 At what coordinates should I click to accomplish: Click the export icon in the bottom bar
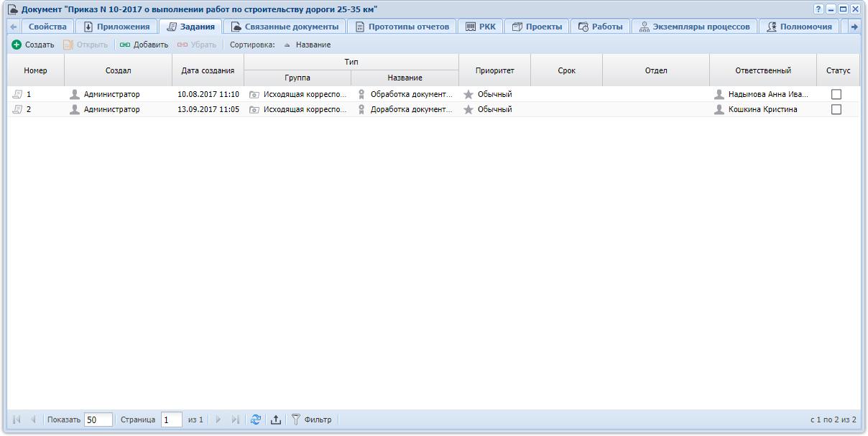276,419
